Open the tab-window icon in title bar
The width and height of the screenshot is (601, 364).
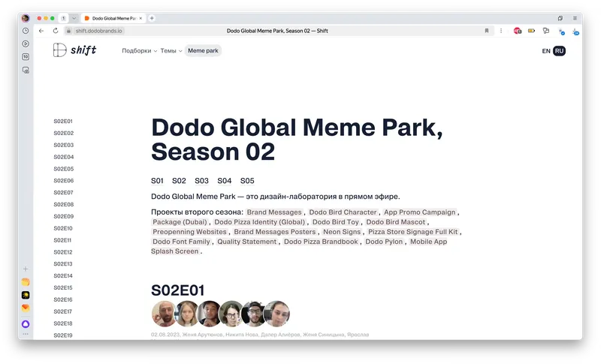[x=560, y=18]
